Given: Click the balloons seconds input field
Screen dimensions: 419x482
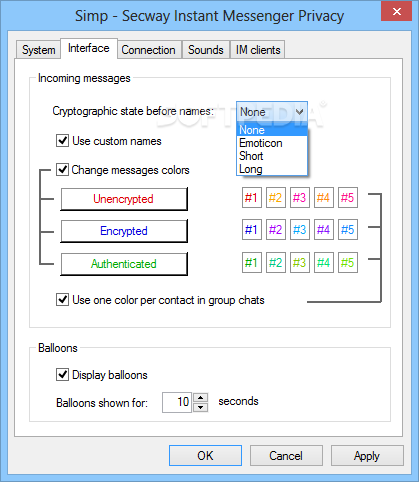Looking at the screenshot, I should pyautogui.click(x=177, y=402).
